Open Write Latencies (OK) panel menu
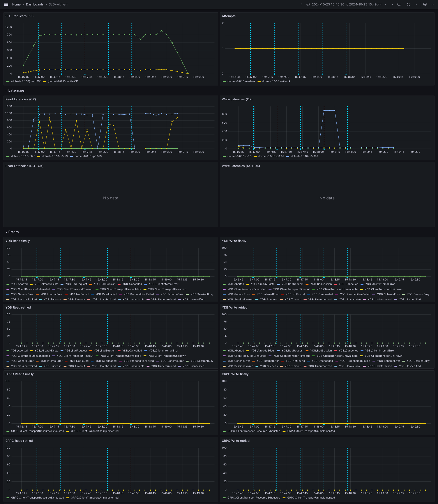 pyautogui.click(x=237, y=99)
